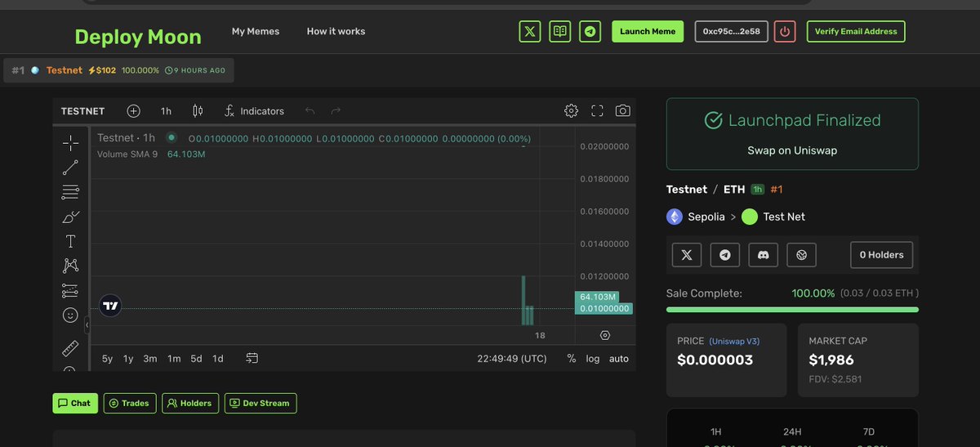Screen dimensions: 980x447
Task: Click the token's Discord social button
Action: coord(764,255)
